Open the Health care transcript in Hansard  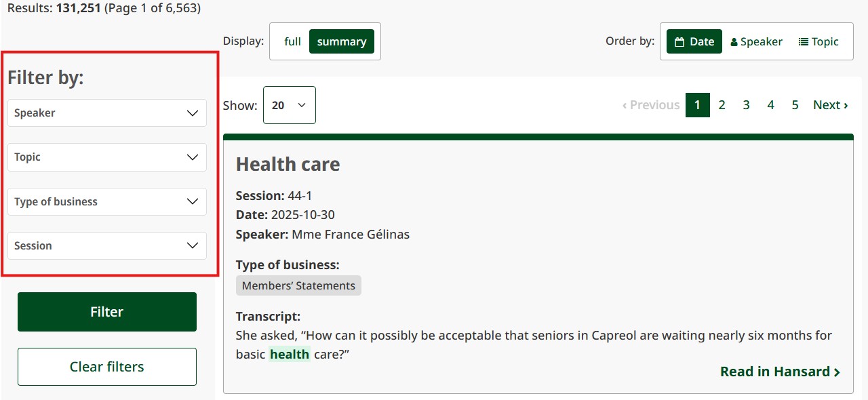pyautogui.click(x=780, y=372)
